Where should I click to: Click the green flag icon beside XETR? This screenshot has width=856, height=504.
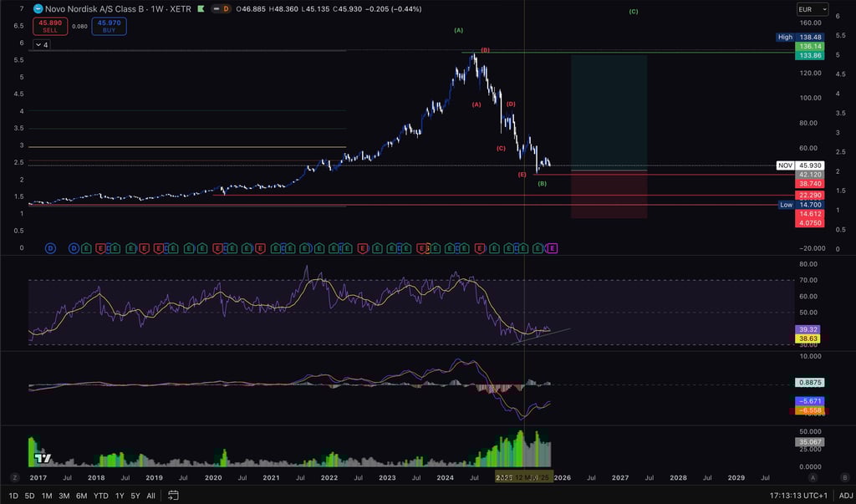pos(201,8)
